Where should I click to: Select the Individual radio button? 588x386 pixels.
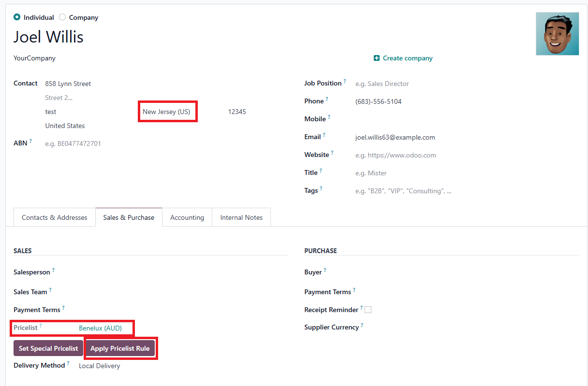(17, 17)
